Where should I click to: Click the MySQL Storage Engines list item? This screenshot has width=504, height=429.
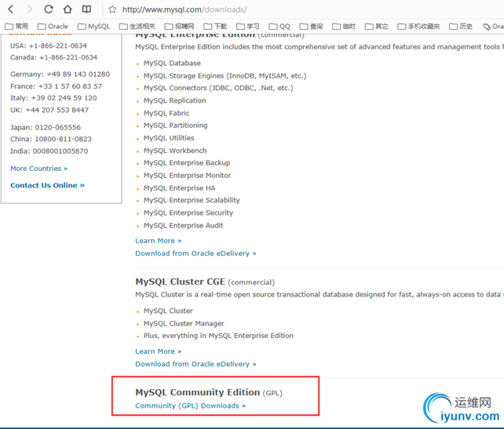(x=225, y=76)
